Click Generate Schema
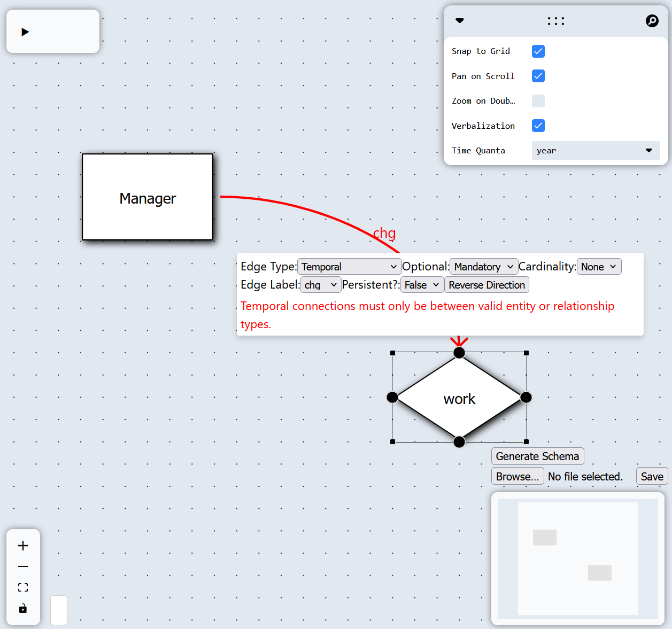This screenshot has width=672, height=629. point(537,456)
